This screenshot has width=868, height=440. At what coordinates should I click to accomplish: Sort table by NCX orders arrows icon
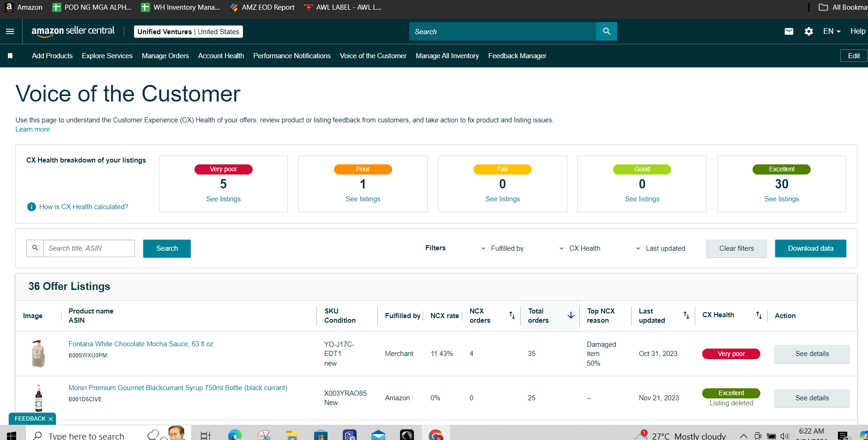(512, 315)
